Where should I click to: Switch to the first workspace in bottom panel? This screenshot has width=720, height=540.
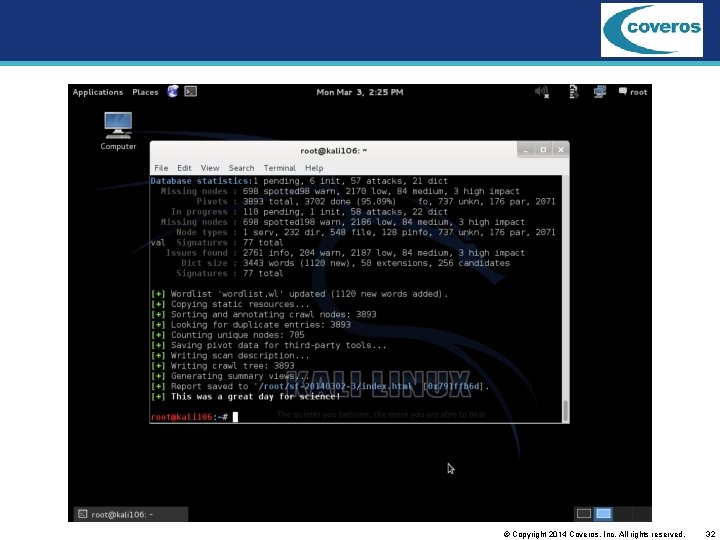click(584, 513)
